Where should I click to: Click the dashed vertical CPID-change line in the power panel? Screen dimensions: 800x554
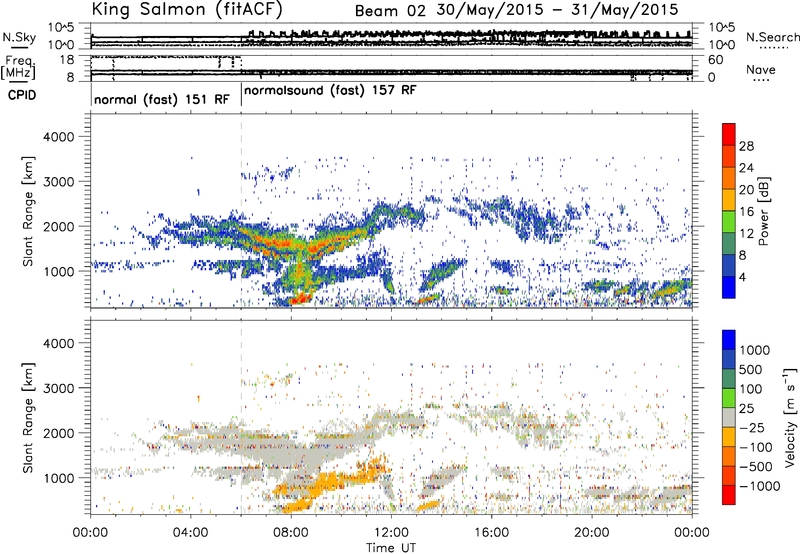[241, 210]
